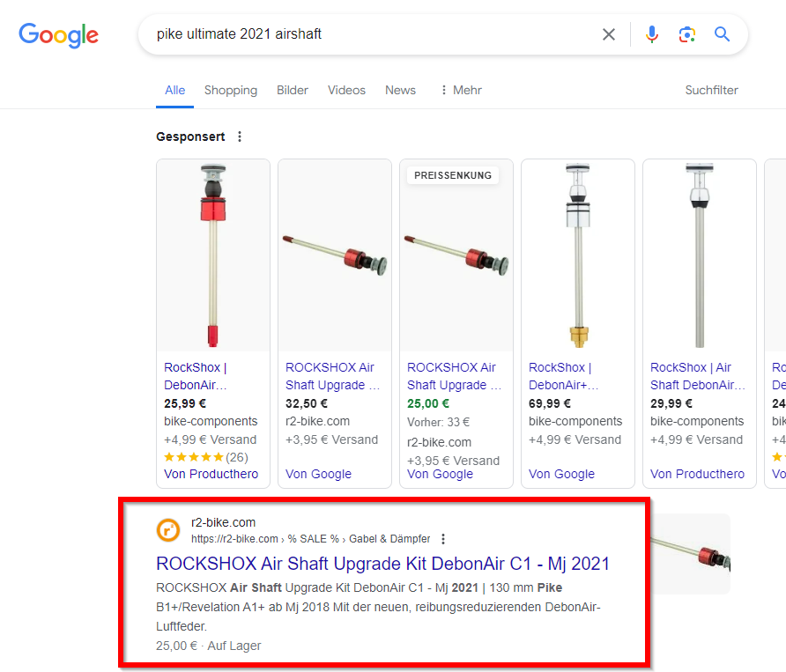Image resolution: width=786 pixels, height=672 pixels.
Task: Click the Google logo
Action: (x=58, y=35)
